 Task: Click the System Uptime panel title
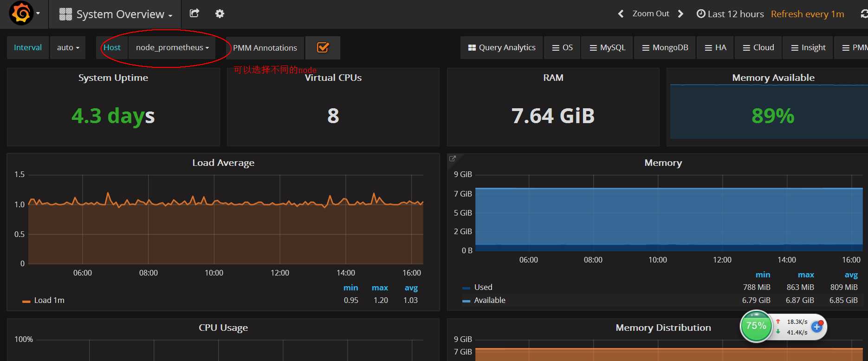coord(113,78)
